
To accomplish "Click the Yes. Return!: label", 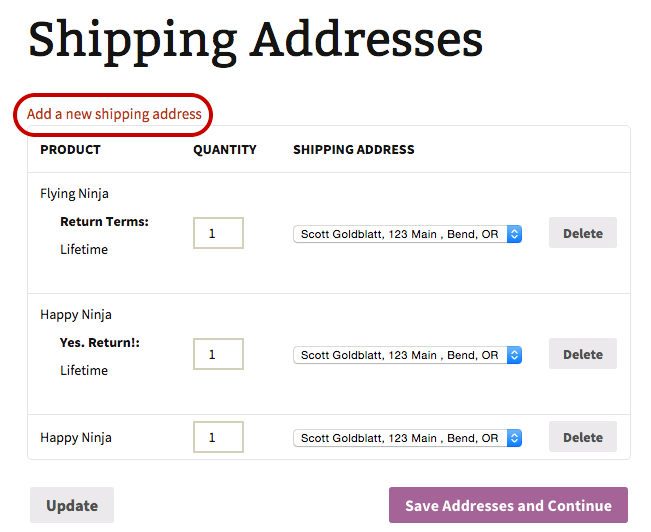I will (100, 342).
